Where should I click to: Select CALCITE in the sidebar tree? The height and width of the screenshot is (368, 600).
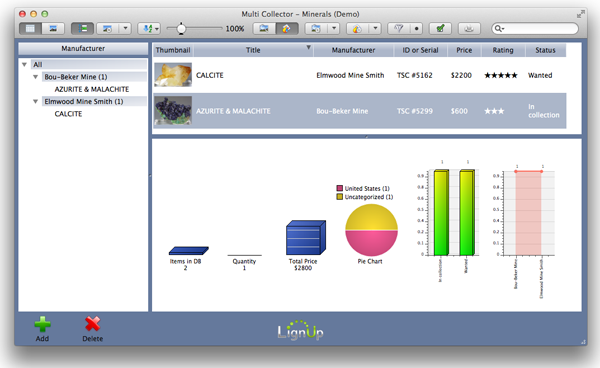tap(68, 114)
